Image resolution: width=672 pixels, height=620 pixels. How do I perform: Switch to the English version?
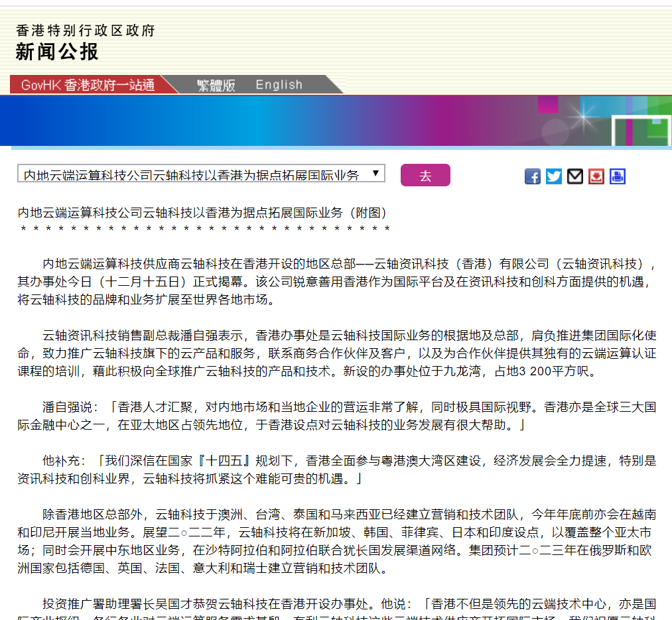tap(279, 85)
